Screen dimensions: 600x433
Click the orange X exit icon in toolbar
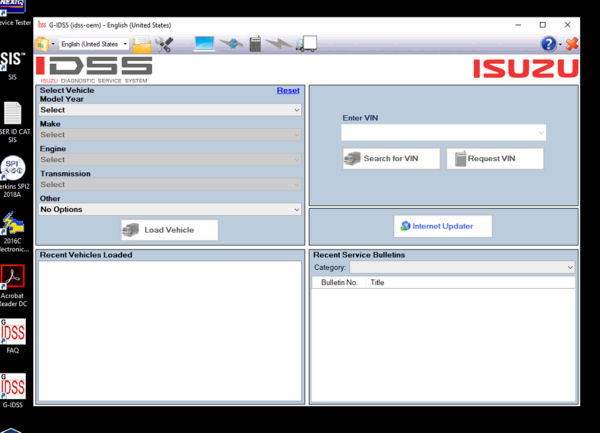point(572,44)
